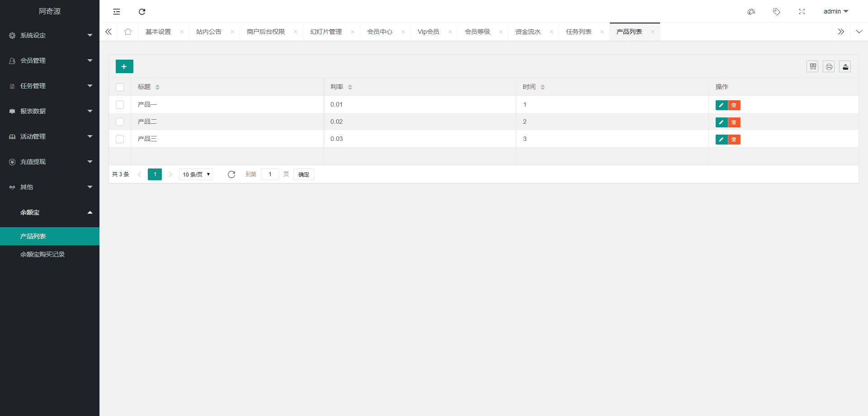Collapse the sidebar menu toggle
The width and height of the screenshot is (868, 416).
(x=117, y=12)
